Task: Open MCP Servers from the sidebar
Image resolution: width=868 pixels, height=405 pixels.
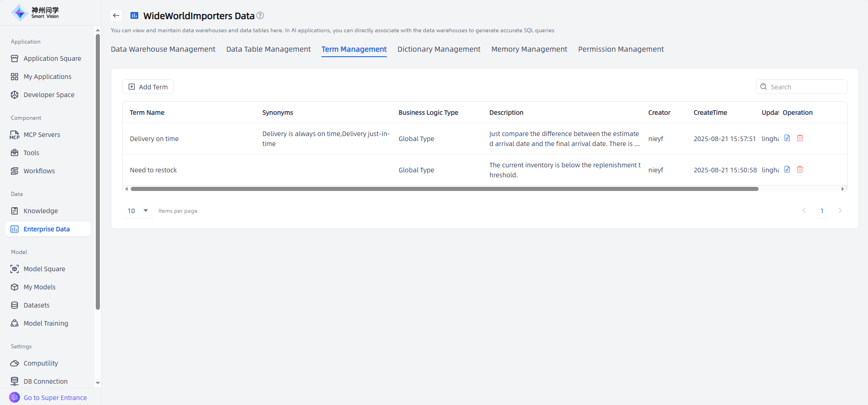Action: pos(42,135)
